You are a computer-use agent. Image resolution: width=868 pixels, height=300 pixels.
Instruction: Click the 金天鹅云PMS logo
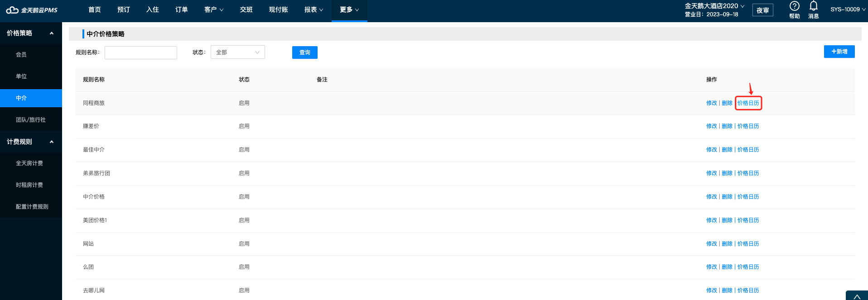click(32, 10)
